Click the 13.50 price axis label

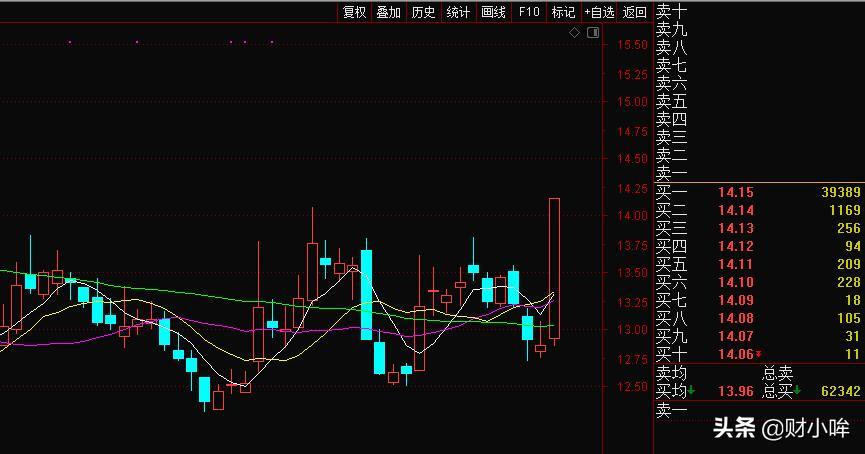[632, 273]
